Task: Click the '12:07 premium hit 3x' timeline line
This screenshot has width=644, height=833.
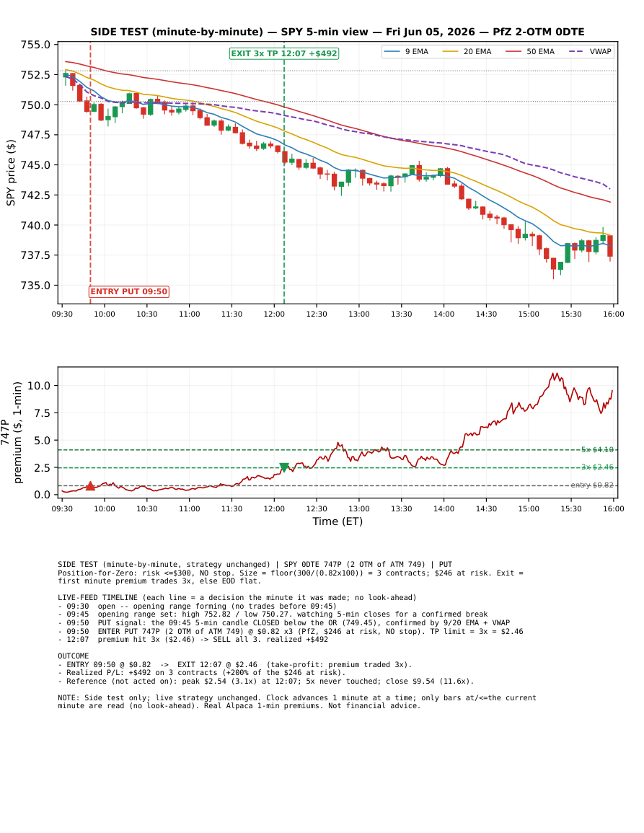Action: 193,640
